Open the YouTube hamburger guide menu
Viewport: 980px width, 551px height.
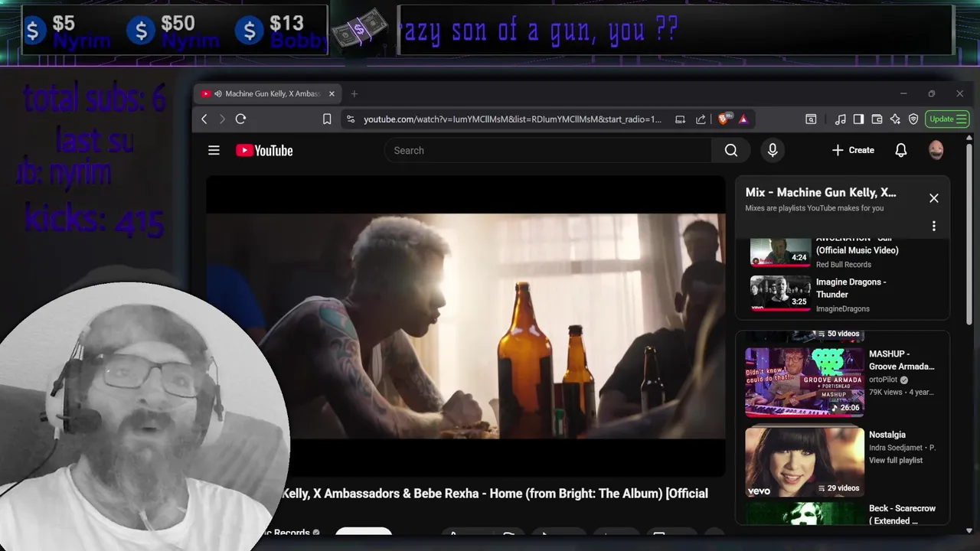coord(214,151)
